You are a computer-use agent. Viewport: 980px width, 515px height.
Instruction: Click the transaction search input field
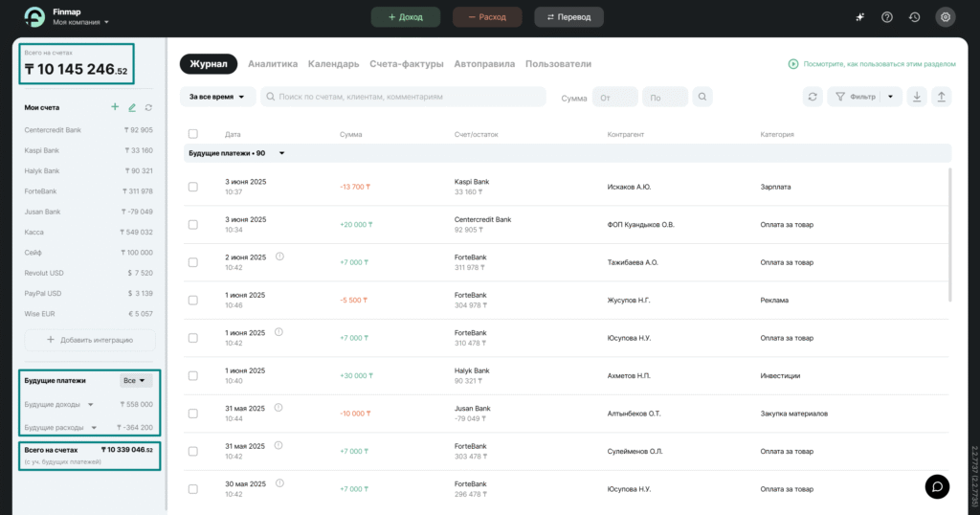pos(402,97)
